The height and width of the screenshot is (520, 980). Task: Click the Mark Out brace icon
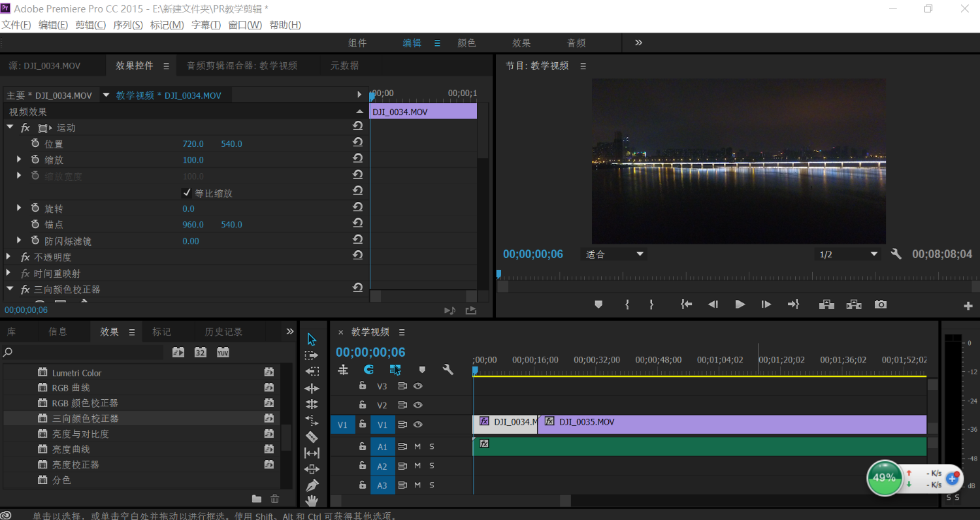click(651, 304)
